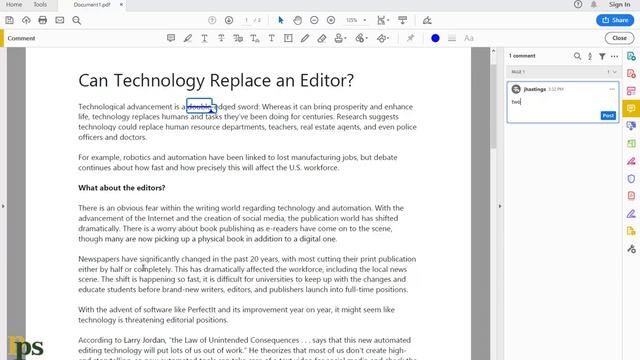Open Create PDF tool in right sidebar
The width and height of the screenshot is (640, 360).
click(631, 74)
